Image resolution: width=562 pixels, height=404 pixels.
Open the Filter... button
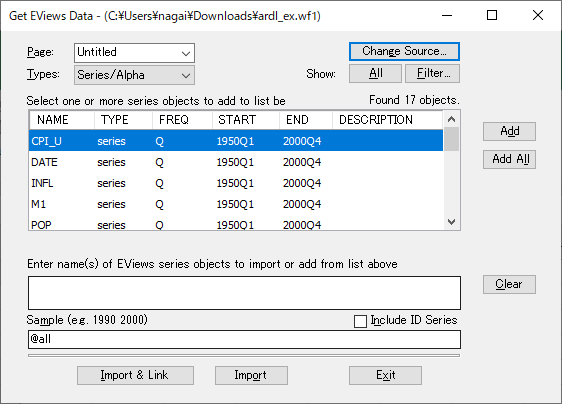pyautogui.click(x=432, y=73)
